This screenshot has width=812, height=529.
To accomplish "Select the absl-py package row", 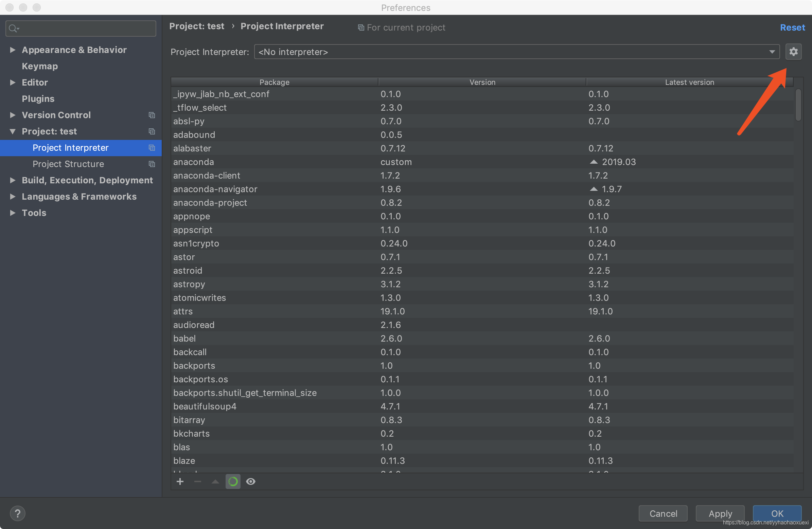I will click(x=482, y=121).
